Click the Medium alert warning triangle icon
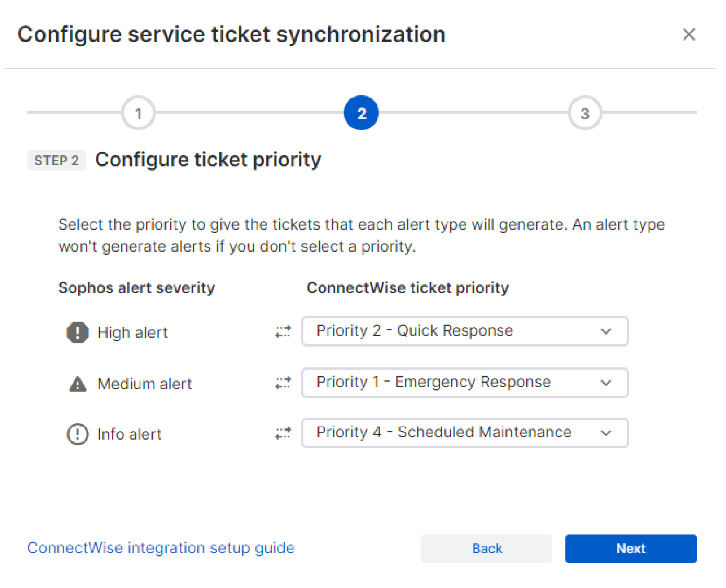The width and height of the screenshot is (726, 588). (x=77, y=384)
